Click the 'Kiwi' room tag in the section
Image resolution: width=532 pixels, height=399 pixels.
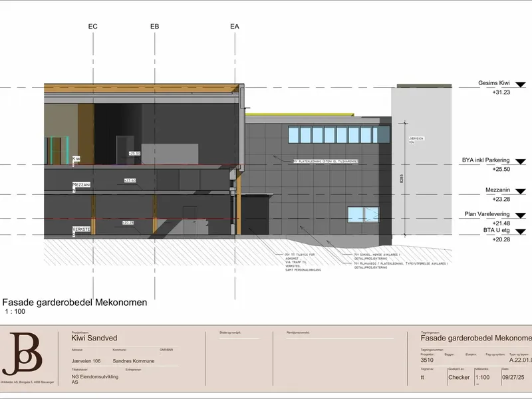coord(76,159)
